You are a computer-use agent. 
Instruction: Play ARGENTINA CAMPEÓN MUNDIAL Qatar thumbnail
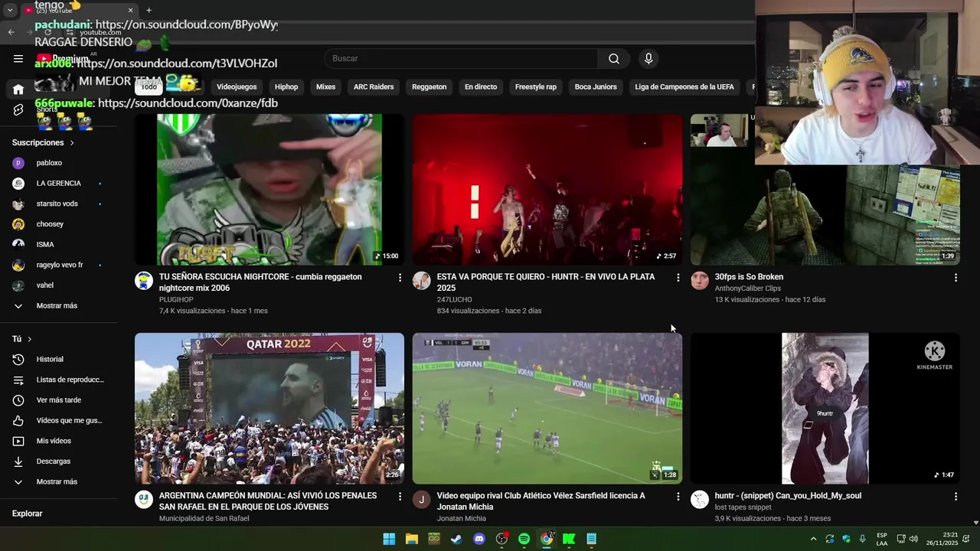[x=269, y=409]
